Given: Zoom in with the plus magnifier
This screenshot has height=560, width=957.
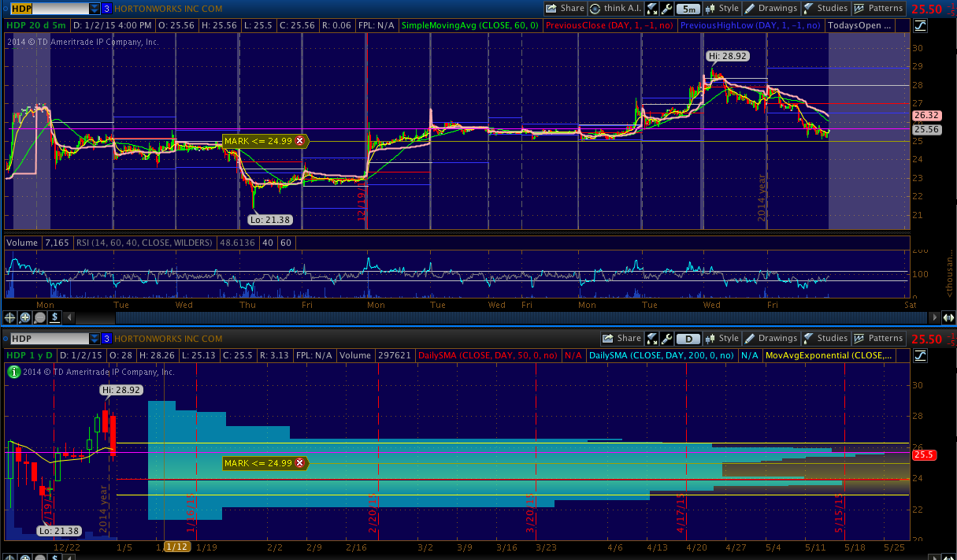Looking at the screenshot, I should [25, 317].
